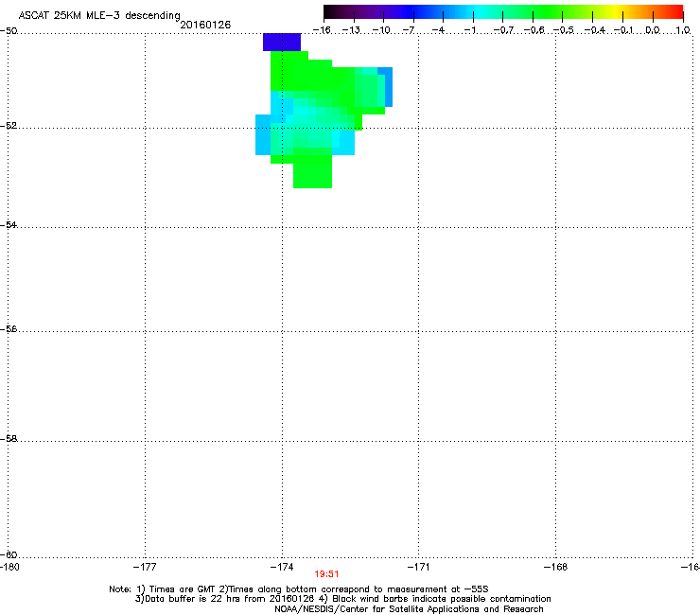Select the "1.0" color bar label

point(683,30)
